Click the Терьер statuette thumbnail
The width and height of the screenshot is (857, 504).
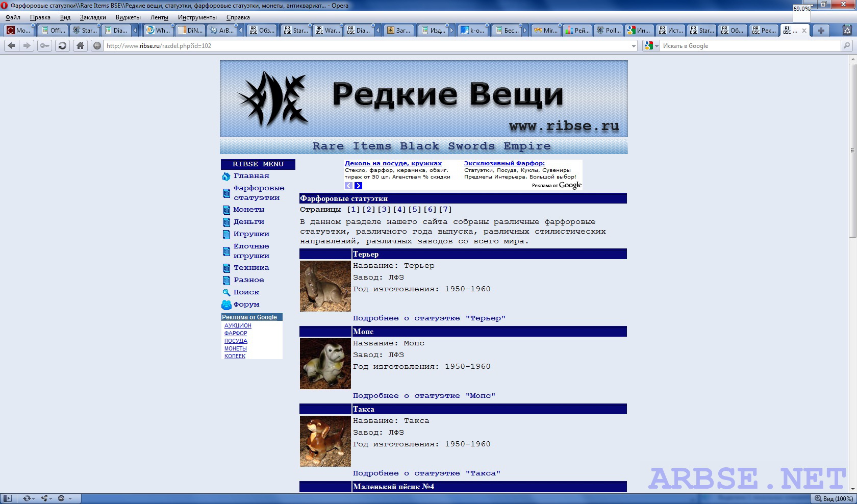[325, 286]
